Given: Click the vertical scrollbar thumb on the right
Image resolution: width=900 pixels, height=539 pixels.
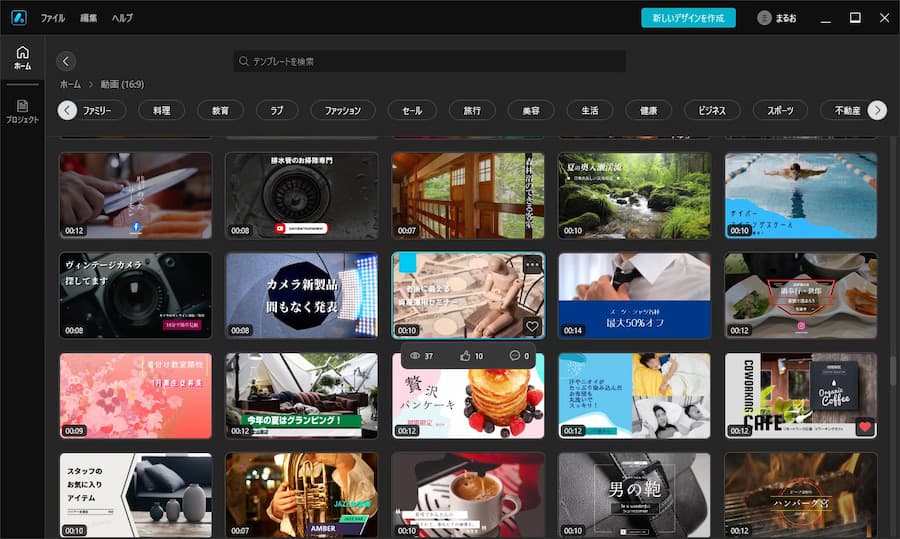Looking at the screenshot, I should 893,372.
